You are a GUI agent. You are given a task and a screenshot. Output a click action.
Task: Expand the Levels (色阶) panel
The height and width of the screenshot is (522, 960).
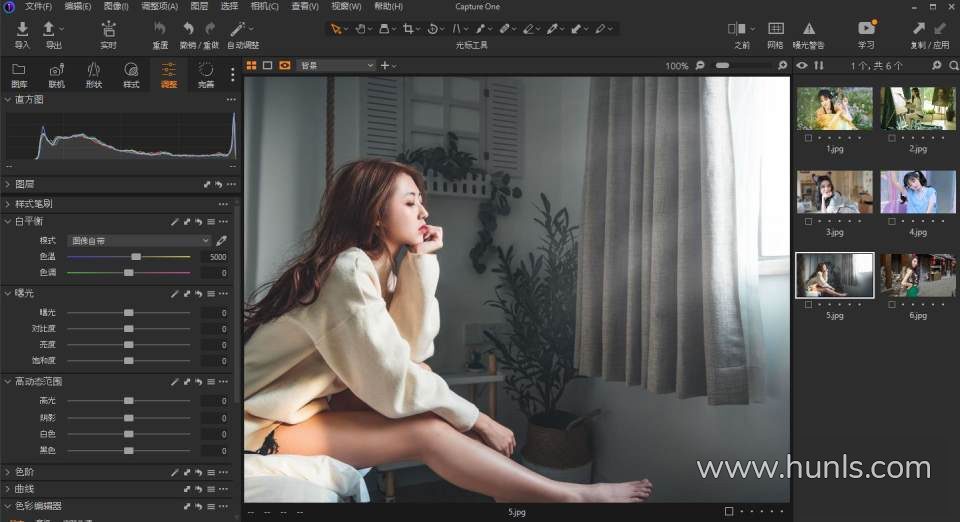point(7,472)
